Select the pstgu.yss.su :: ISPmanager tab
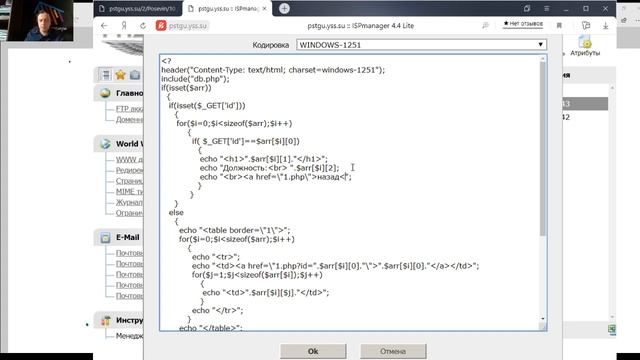640x360 pixels. [227, 9]
